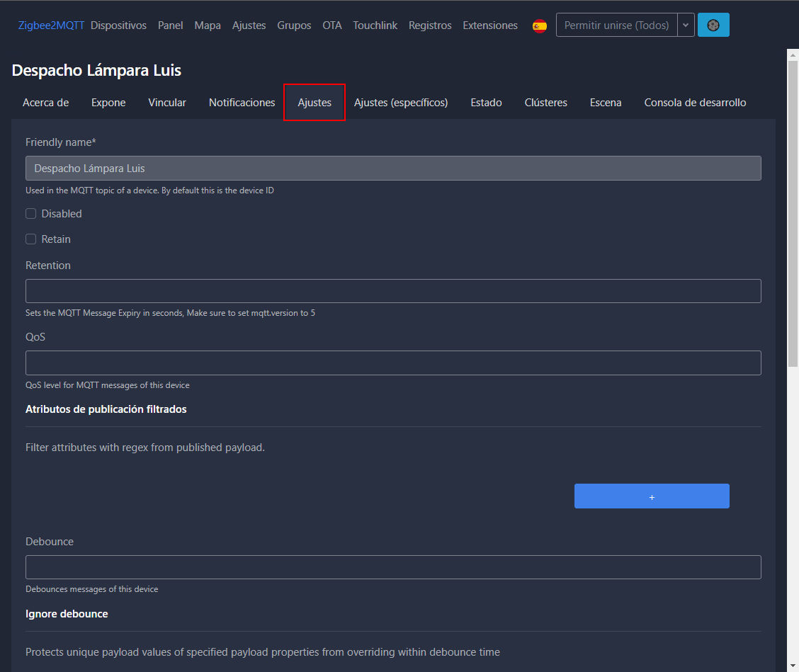Focus the QoS input field
Screen dimensions: 799x672
[x=393, y=363]
